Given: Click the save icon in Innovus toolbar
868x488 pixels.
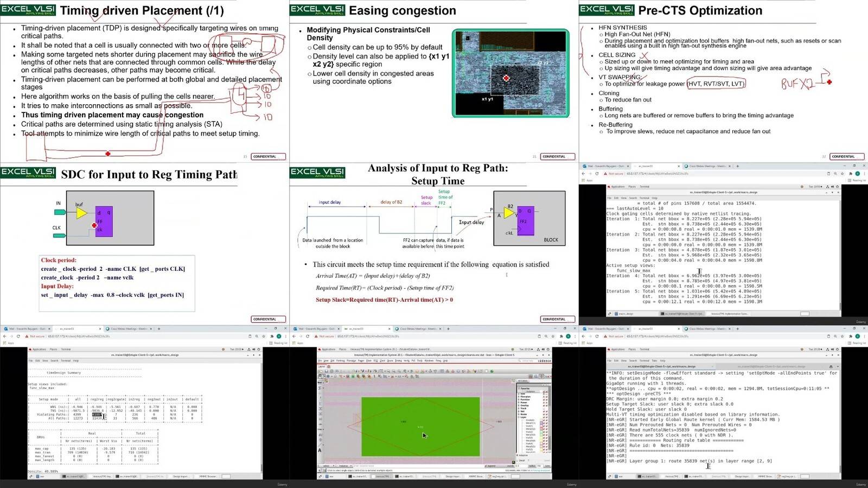Looking at the screenshot, I should pos(327,371).
